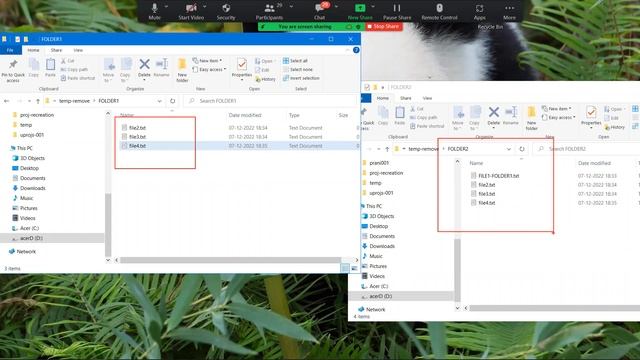Open New item dropdown in FOLDER1
640x360 pixels.
pyautogui.click(x=208, y=60)
